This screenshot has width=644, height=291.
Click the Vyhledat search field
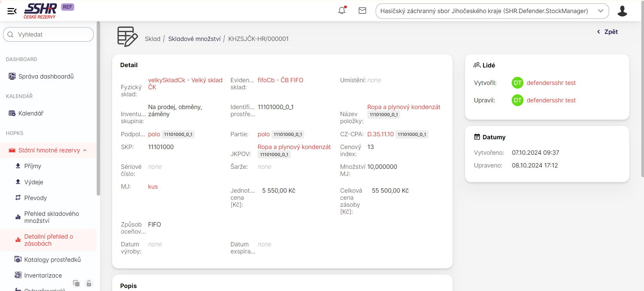click(x=48, y=35)
